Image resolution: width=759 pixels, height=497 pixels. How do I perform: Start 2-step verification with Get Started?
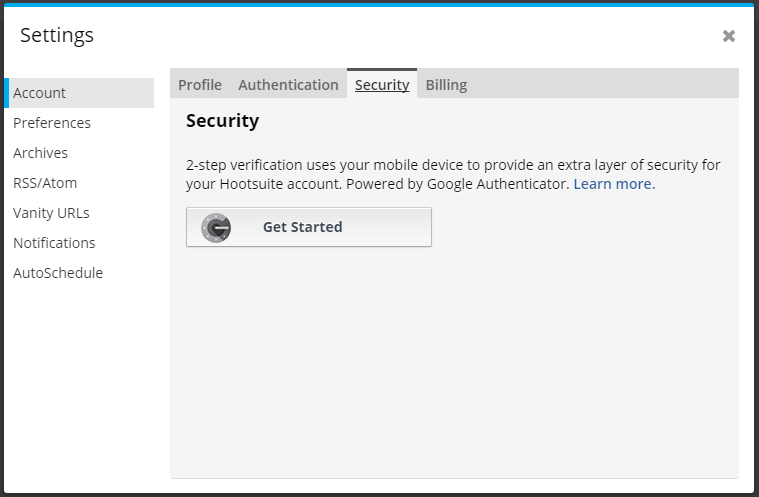pyautogui.click(x=309, y=227)
